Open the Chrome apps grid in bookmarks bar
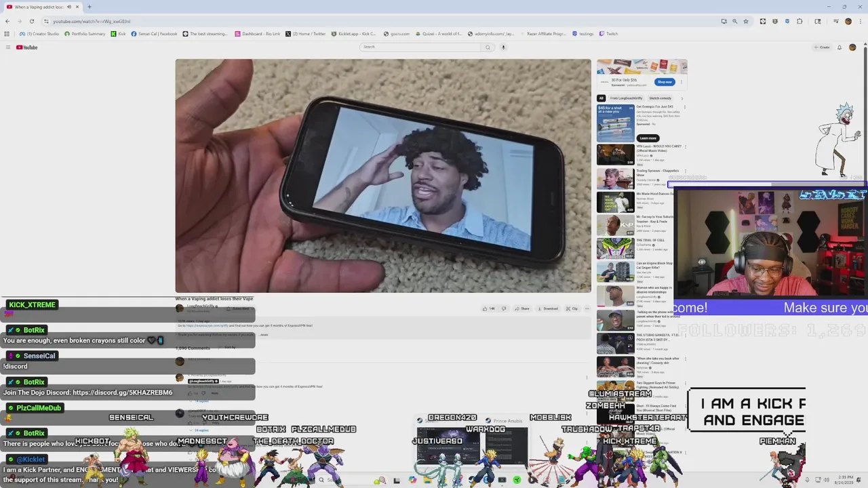Image resolution: width=868 pixels, height=488 pixels. tap(7, 34)
